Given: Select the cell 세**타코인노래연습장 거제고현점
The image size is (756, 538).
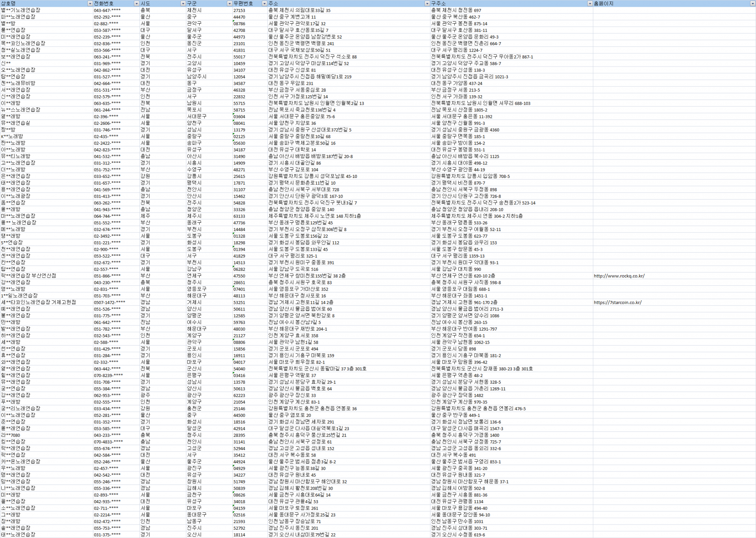Looking at the screenshot, I should coord(38,302).
